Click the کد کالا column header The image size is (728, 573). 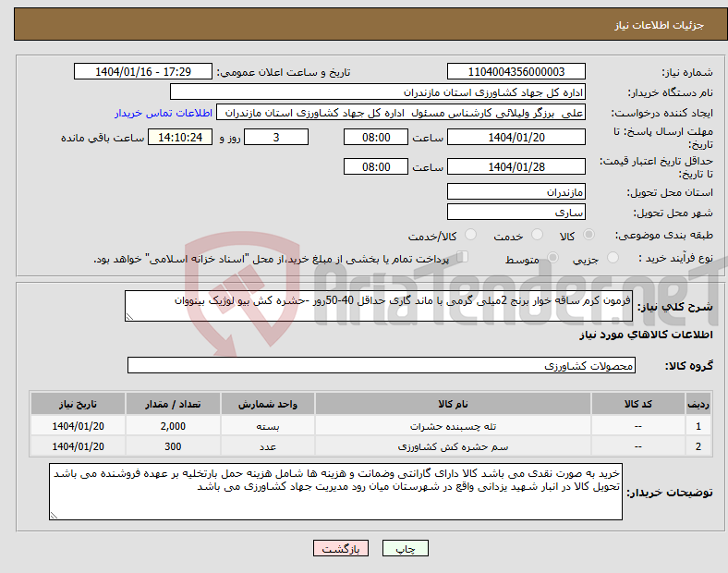coord(638,404)
